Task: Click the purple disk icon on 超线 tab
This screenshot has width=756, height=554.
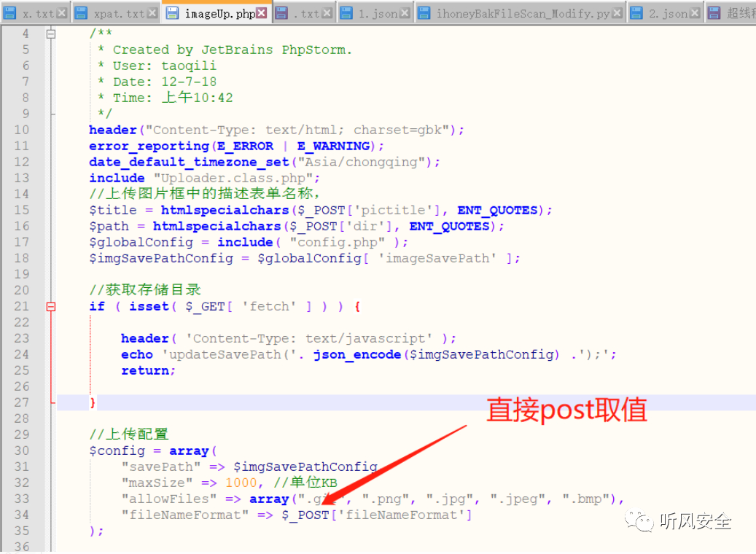Action: point(714,14)
